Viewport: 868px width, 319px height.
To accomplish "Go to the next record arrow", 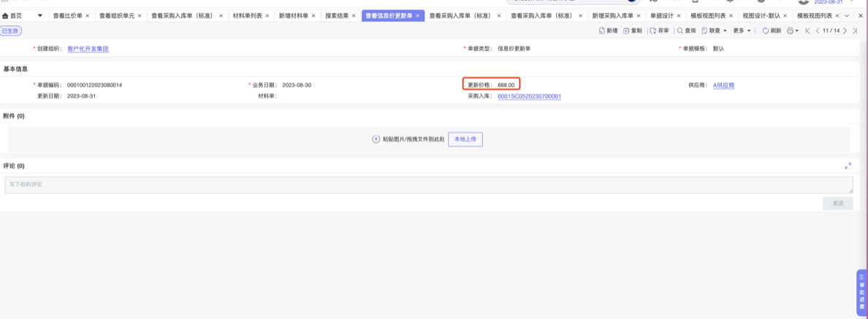I will (x=845, y=31).
